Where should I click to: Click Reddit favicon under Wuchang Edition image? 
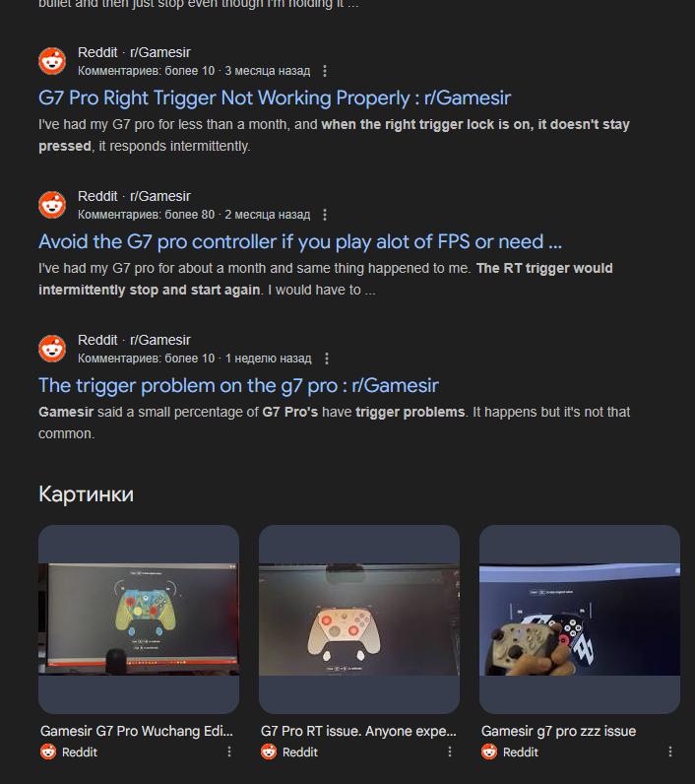[48, 752]
